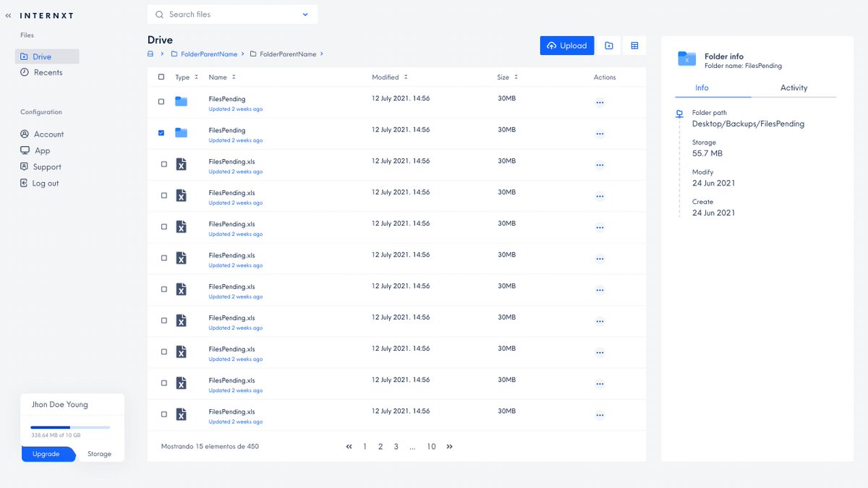Switch to grid view layout icon
868x488 pixels.
[635, 46]
